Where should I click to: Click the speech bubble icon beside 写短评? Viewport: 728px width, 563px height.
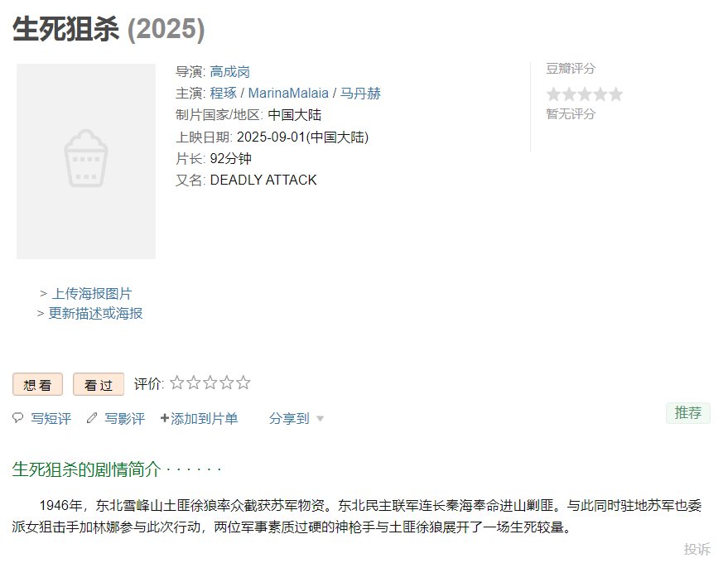click(x=17, y=418)
